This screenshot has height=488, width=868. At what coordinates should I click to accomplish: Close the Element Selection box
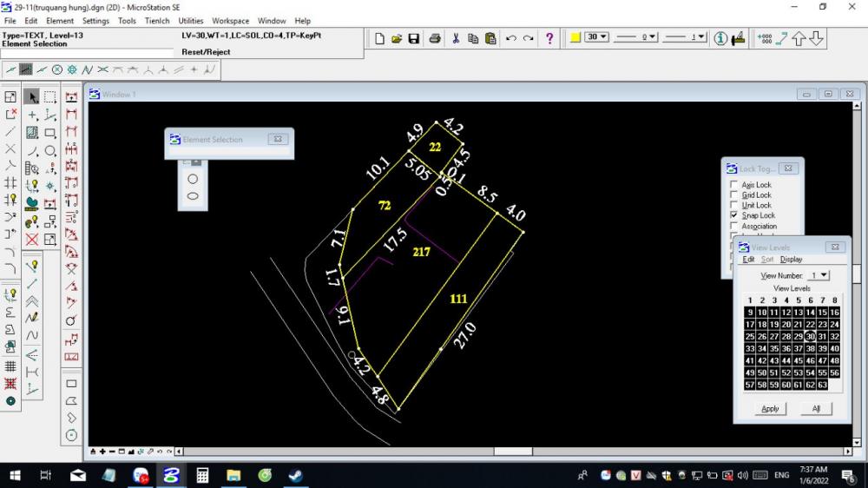278,139
